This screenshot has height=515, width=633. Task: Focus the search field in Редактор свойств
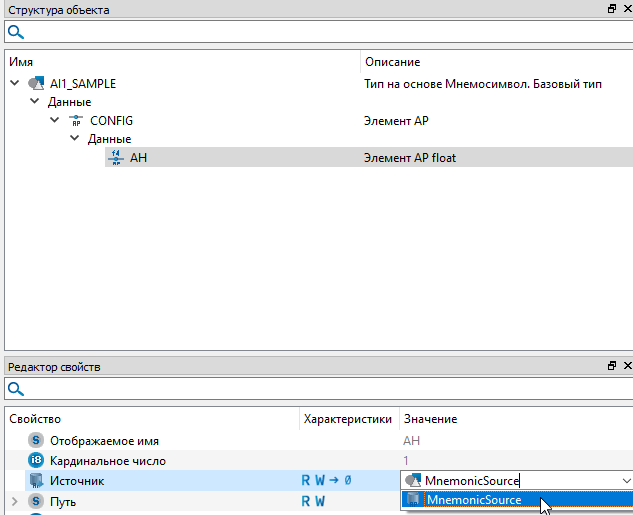320,389
